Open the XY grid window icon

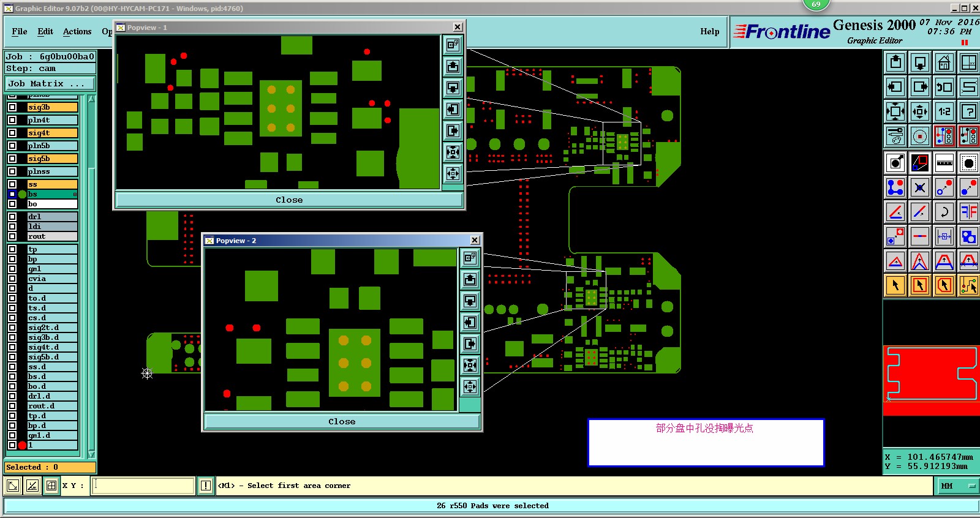[x=969, y=62]
